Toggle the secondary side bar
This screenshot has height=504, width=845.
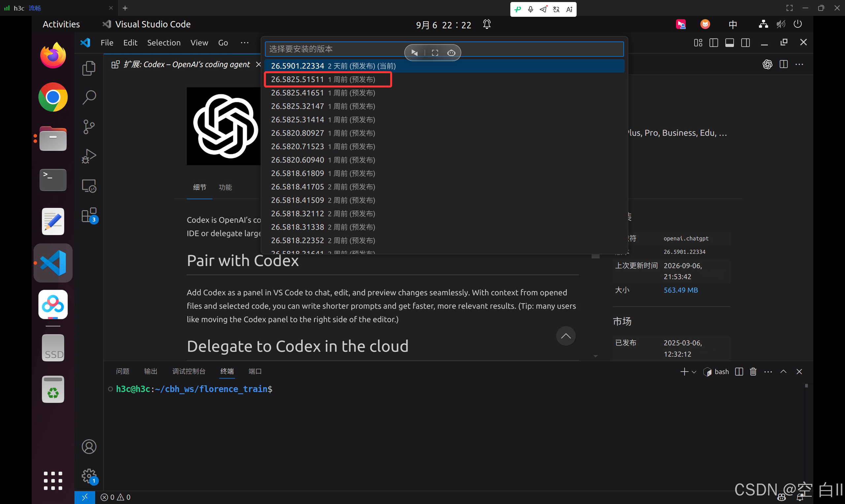click(745, 43)
